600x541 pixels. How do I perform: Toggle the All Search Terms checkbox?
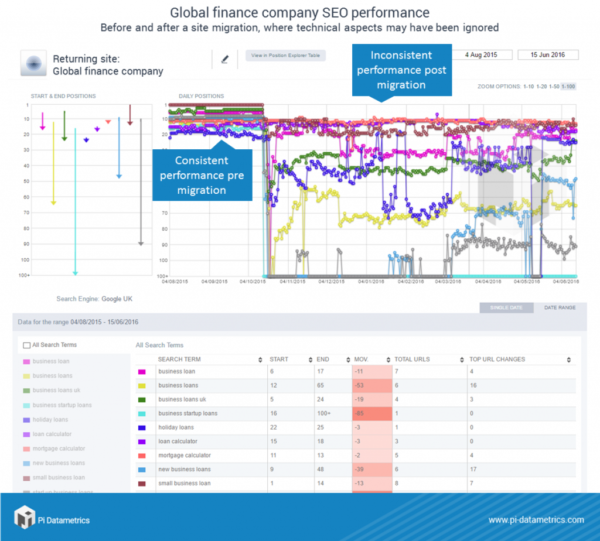(x=25, y=345)
